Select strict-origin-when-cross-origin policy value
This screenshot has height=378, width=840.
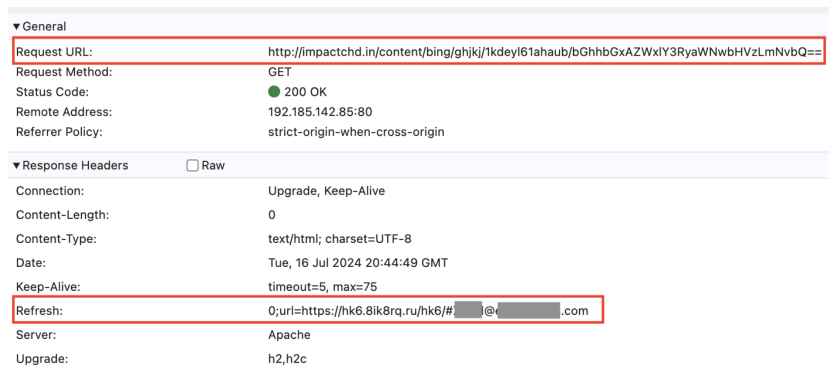(x=356, y=132)
